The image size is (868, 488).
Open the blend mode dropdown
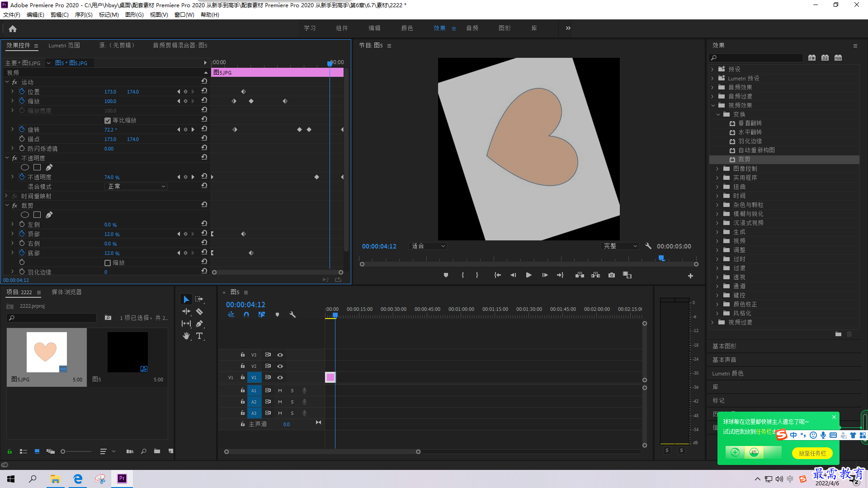[x=137, y=187]
